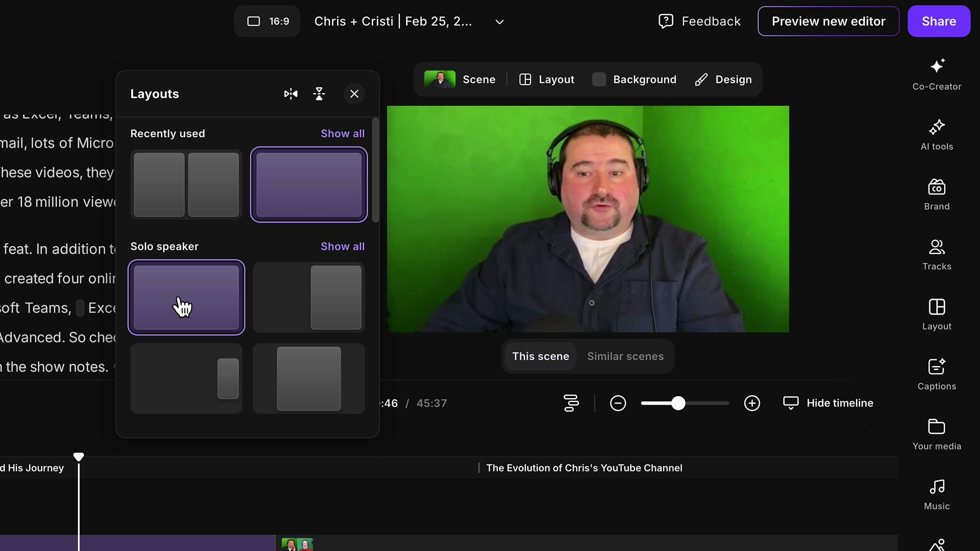
Task: Show all Solo speaker layouts
Action: point(343,246)
